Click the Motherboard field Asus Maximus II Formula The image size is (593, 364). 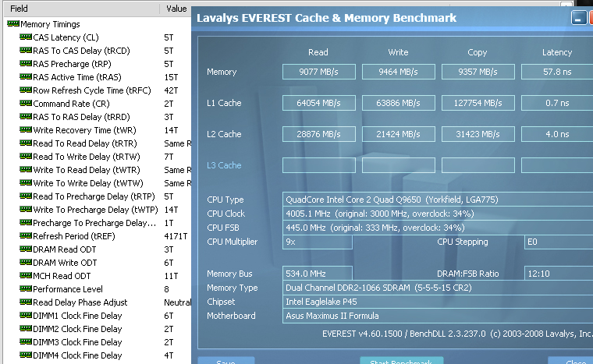tap(438, 316)
